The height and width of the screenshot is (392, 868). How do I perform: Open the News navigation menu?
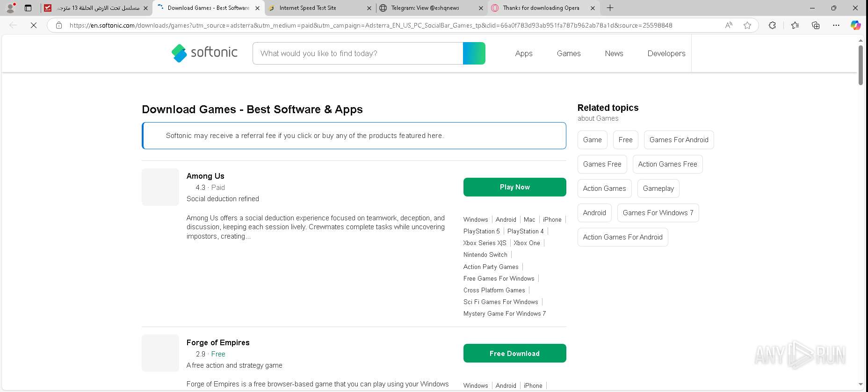614,53
